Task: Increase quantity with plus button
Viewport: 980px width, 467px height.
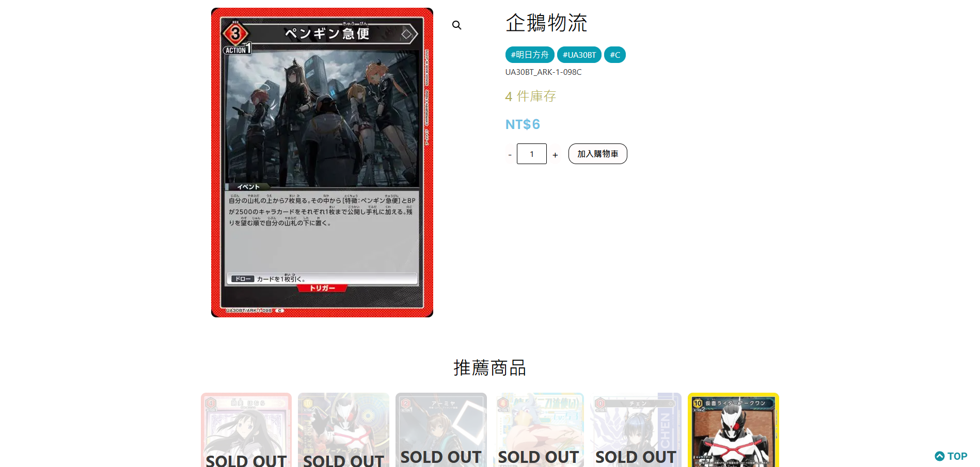Action: click(555, 154)
